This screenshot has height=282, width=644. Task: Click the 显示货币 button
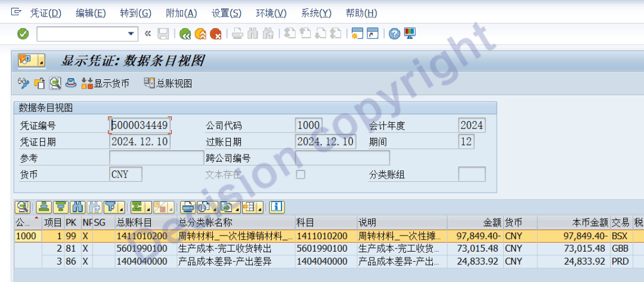(105, 83)
